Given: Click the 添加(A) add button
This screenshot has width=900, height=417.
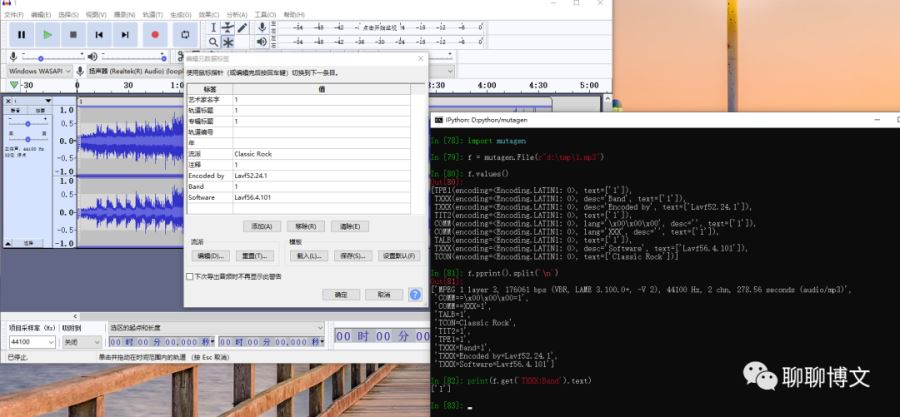Looking at the screenshot, I should tap(262, 226).
